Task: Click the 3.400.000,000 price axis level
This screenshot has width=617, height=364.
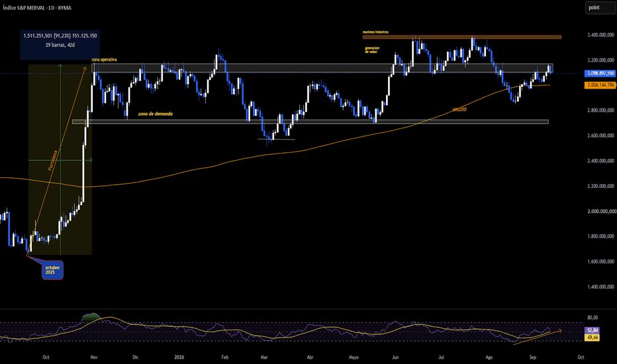Action: point(600,35)
